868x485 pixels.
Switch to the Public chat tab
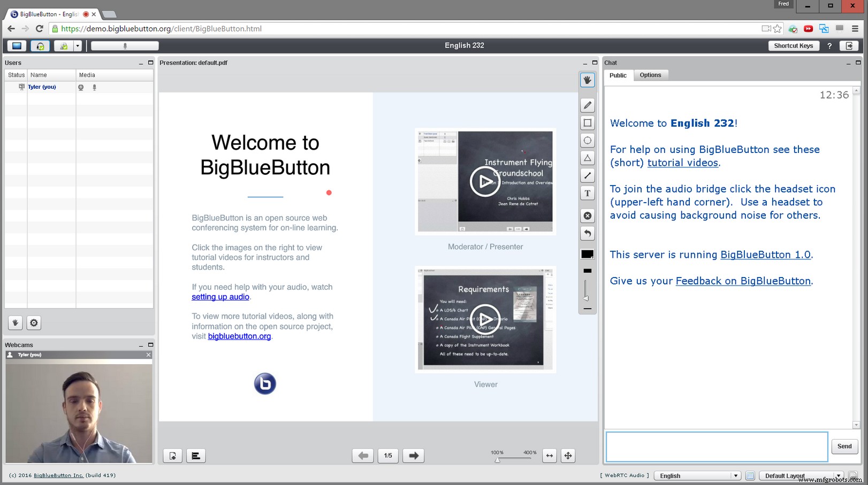coord(618,75)
